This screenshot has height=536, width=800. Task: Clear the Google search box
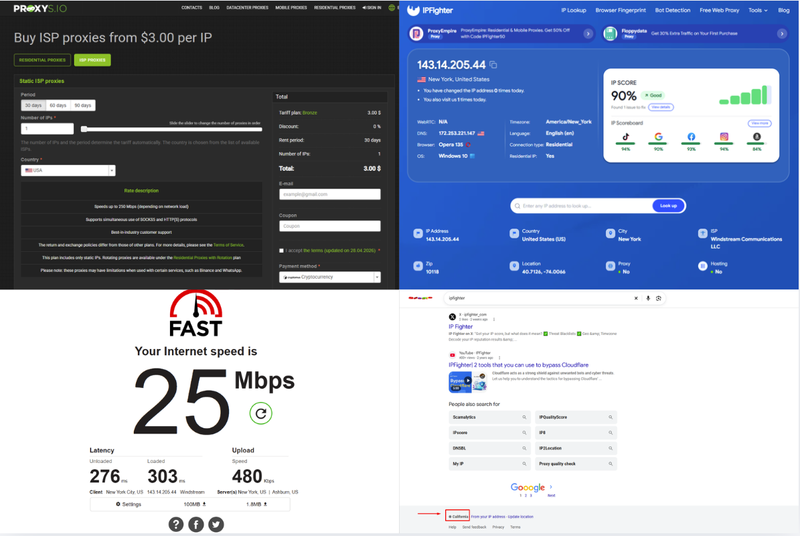[x=636, y=298]
